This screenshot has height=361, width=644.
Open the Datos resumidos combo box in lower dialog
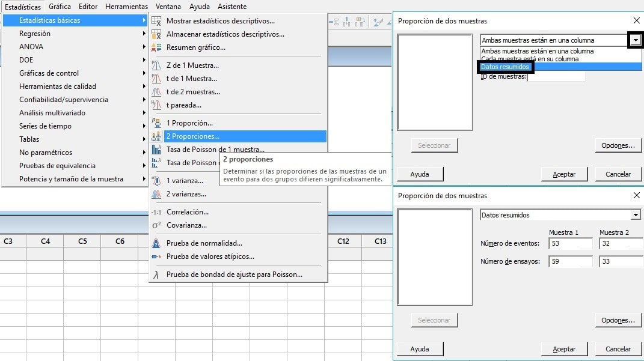pos(636,215)
